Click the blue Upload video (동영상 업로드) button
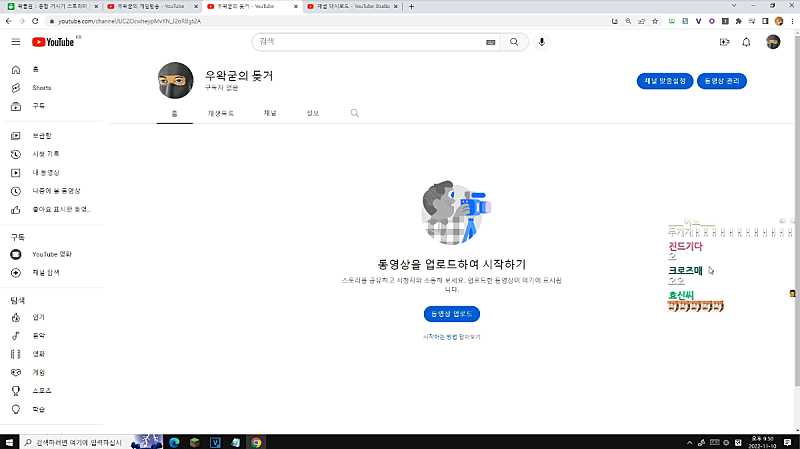800x449 pixels. [452, 314]
